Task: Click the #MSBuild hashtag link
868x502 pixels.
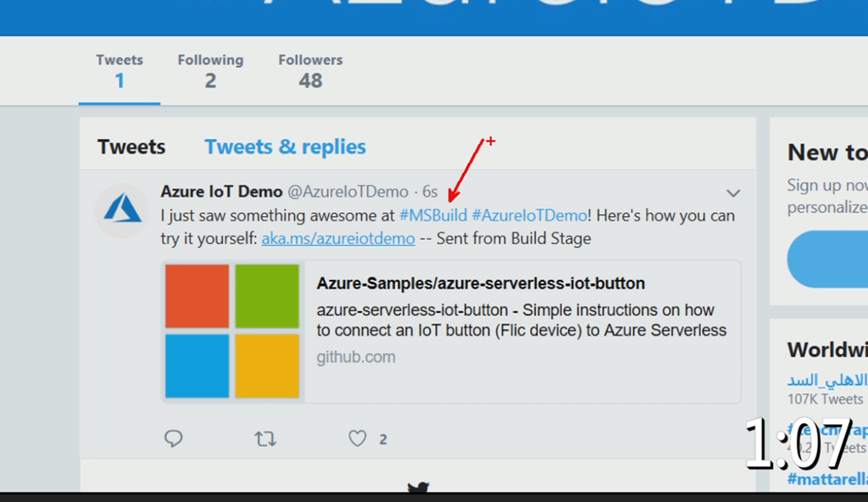Action: [x=433, y=215]
